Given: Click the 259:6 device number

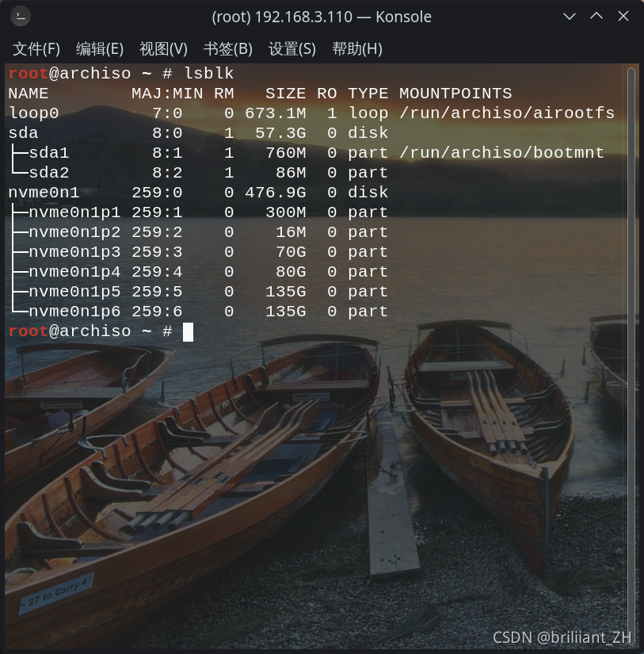Looking at the screenshot, I should click(157, 312).
